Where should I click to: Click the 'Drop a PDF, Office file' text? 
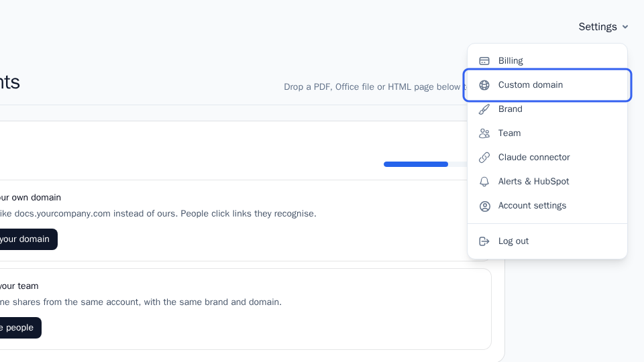tap(374, 87)
